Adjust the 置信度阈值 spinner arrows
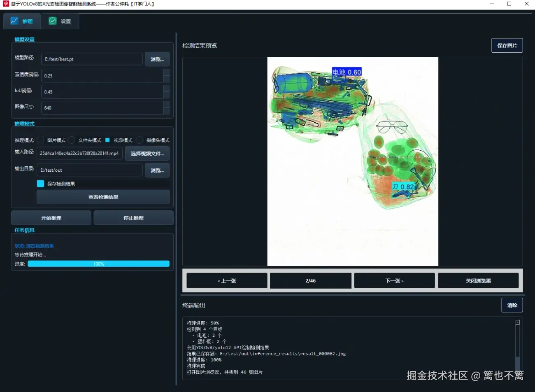Viewport: 535px width, 392px height. point(167,76)
